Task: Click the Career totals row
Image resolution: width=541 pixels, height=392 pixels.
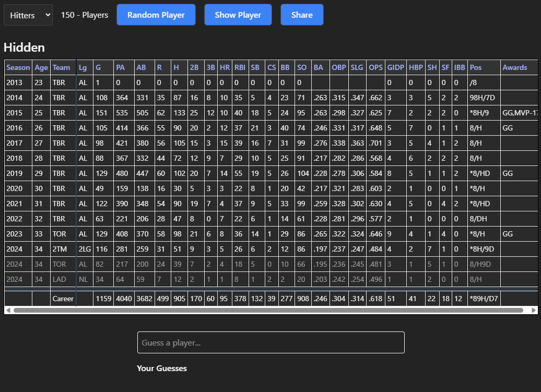Action: pyautogui.click(x=157, y=298)
